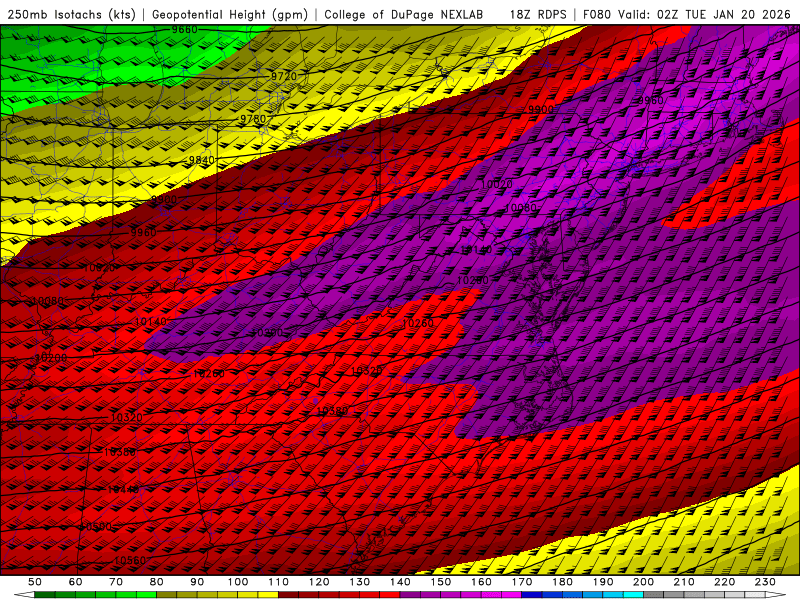Click the blue legend swatch below 170
The width and height of the screenshot is (800, 600).
coord(532,595)
